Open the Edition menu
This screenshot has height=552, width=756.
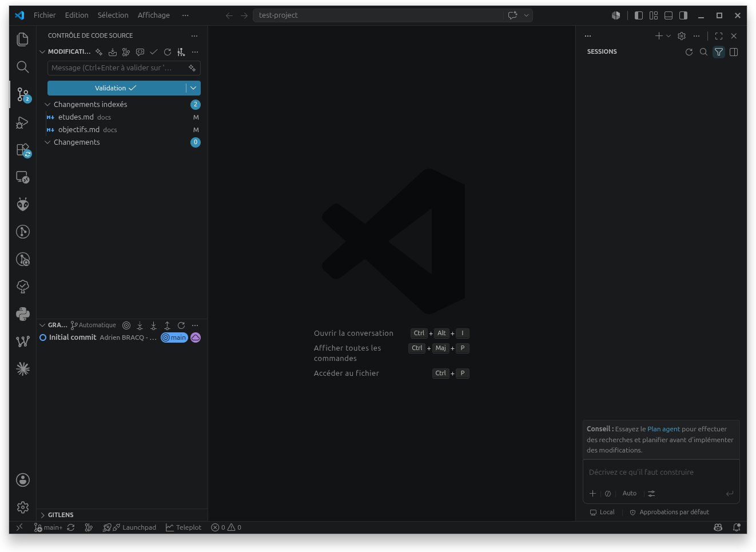(x=77, y=15)
